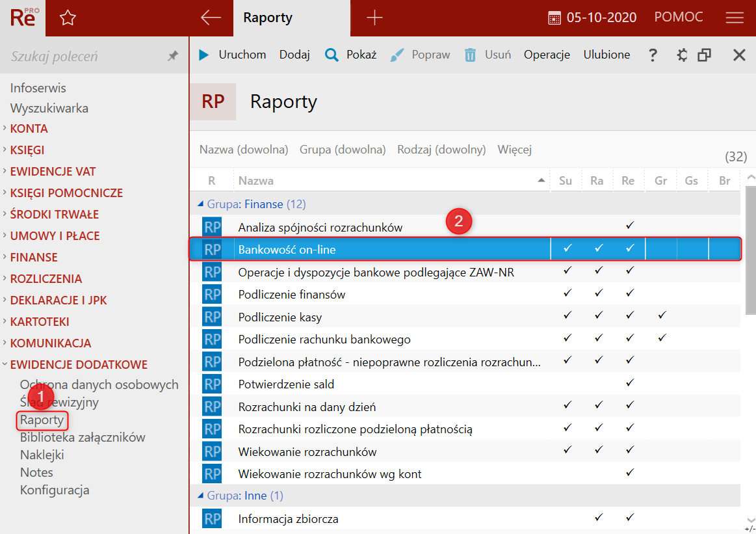The height and width of the screenshot is (534, 756).
Task: Click the POMOC link
Action: coord(679,18)
